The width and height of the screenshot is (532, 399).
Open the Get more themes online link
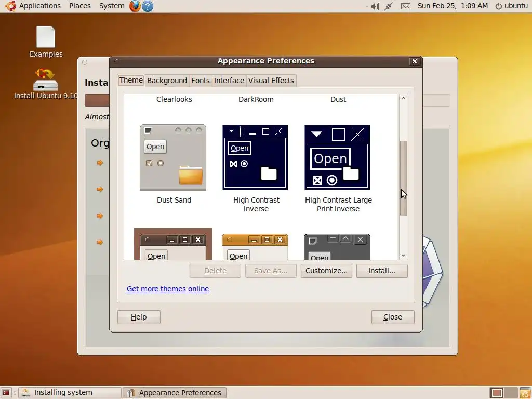click(x=168, y=289)
